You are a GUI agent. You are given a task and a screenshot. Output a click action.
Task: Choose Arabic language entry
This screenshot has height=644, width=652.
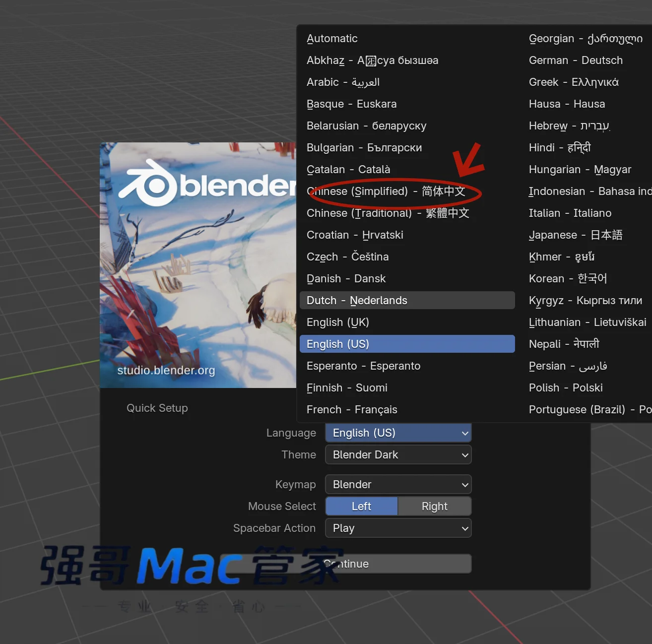point(407,82)
